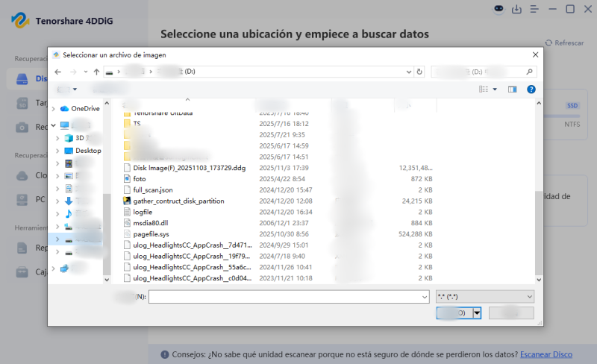Go back in the file dialog
The height and width of the screenshot is (364, 597).
[x=58, y=72]
